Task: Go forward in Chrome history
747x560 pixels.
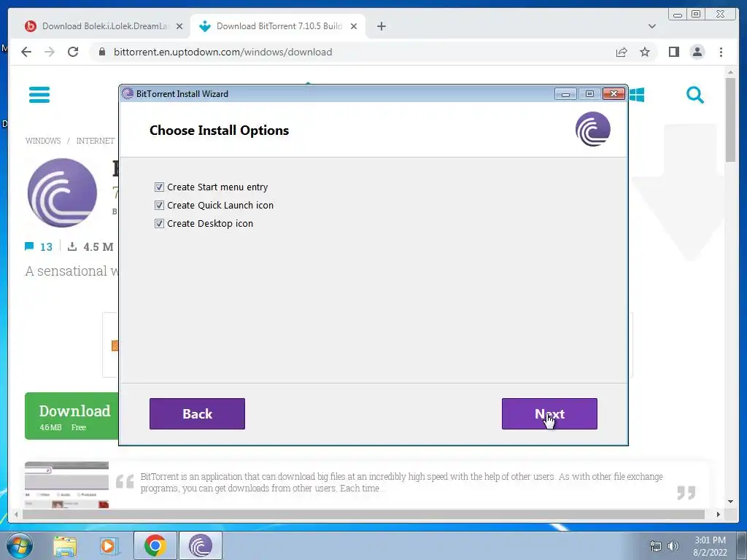Action: click(x=50, y=52)
